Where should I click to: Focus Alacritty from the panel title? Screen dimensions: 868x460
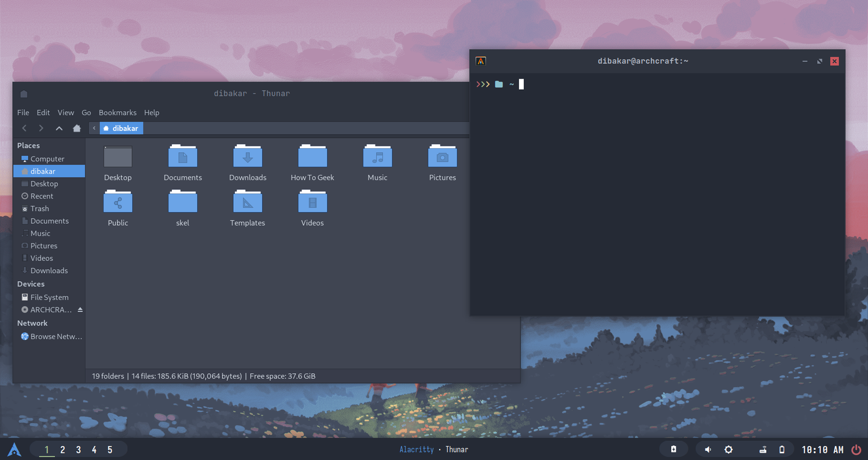tap(417, 450)
